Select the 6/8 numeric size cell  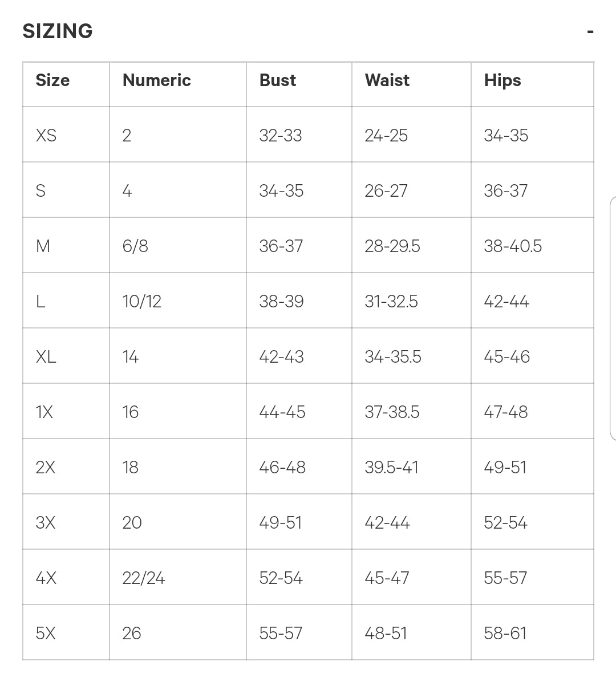(135, 246)
